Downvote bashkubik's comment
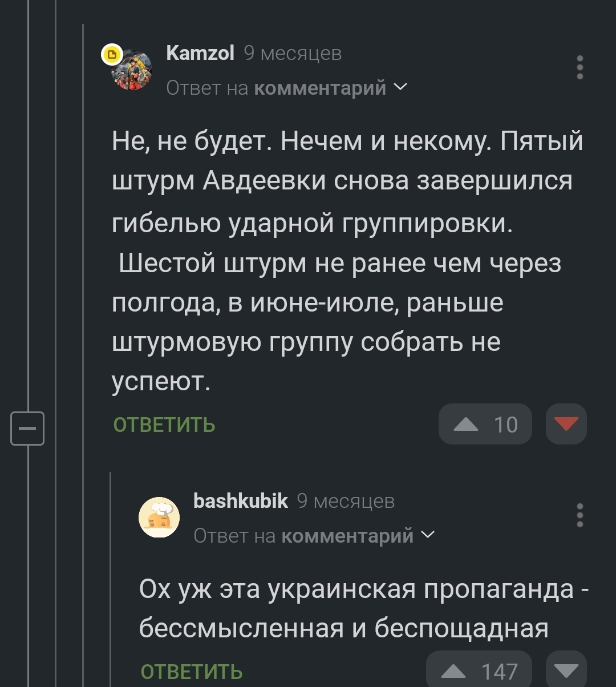This screenshot has height=687, width=616. click(x=566, y=671)
